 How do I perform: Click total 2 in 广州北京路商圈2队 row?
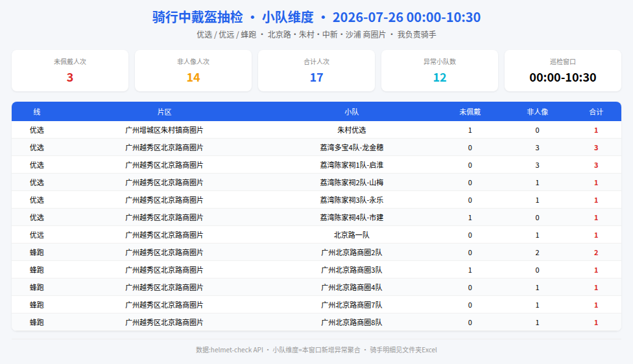(596, 253)
